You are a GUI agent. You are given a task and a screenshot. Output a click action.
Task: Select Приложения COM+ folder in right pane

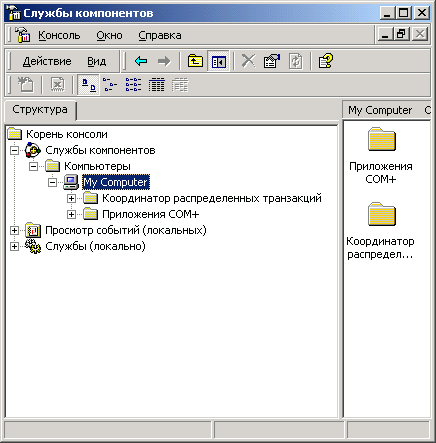click(x=381, y=155)
